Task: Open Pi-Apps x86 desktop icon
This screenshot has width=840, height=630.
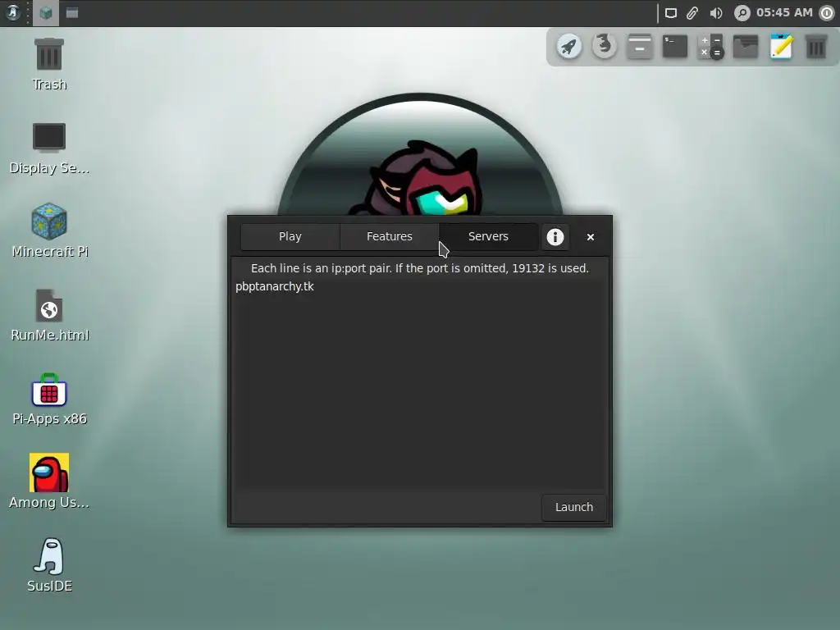Action: point(49,399)
